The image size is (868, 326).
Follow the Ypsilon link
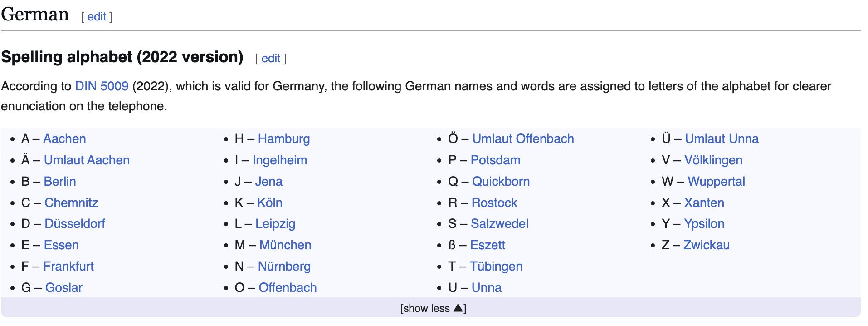704,224
